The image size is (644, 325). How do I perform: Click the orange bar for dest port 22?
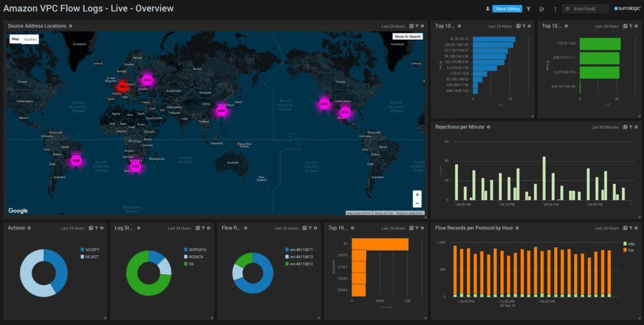(x=380, y=244)
